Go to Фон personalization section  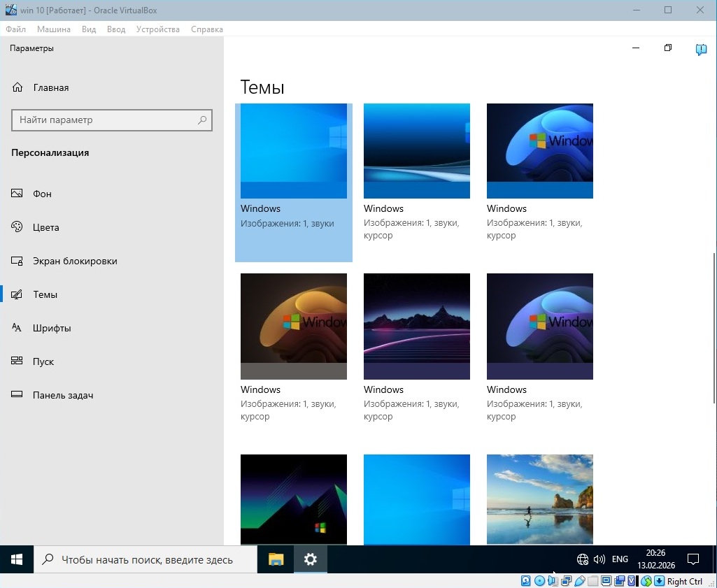(42, 194)
